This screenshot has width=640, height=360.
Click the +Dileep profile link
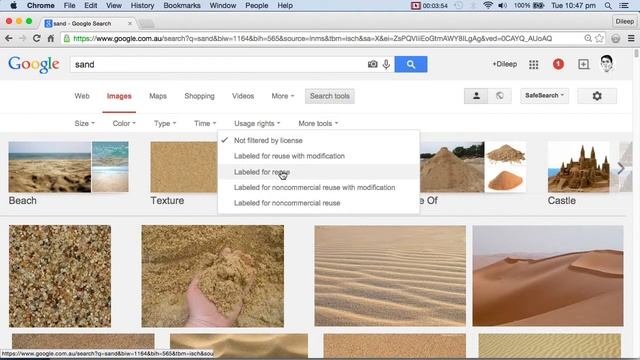tap(504, 64)
